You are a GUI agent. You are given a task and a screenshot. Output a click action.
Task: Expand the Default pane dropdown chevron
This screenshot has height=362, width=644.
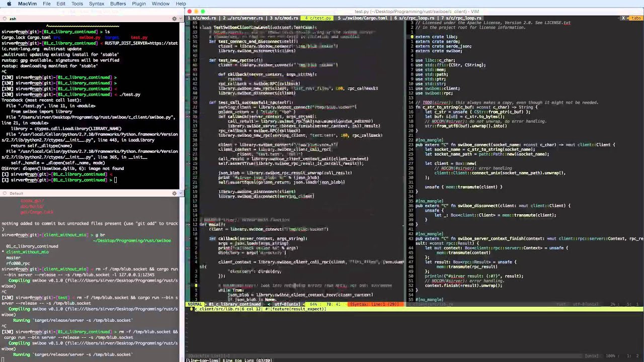coord(180,193)
